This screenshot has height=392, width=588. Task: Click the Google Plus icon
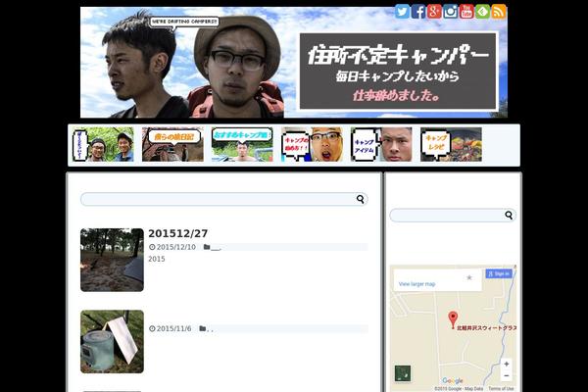pyautogui.click(x=434, y=12)
